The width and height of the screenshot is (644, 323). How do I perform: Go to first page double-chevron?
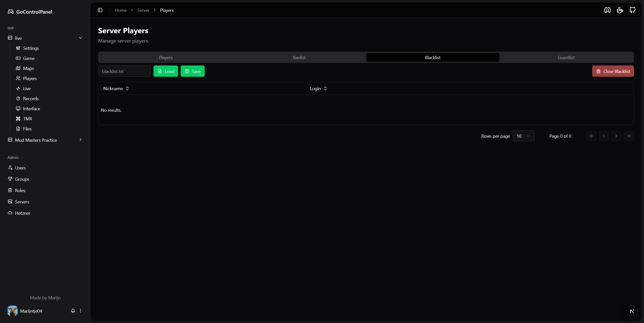click(x=591, y=136)
